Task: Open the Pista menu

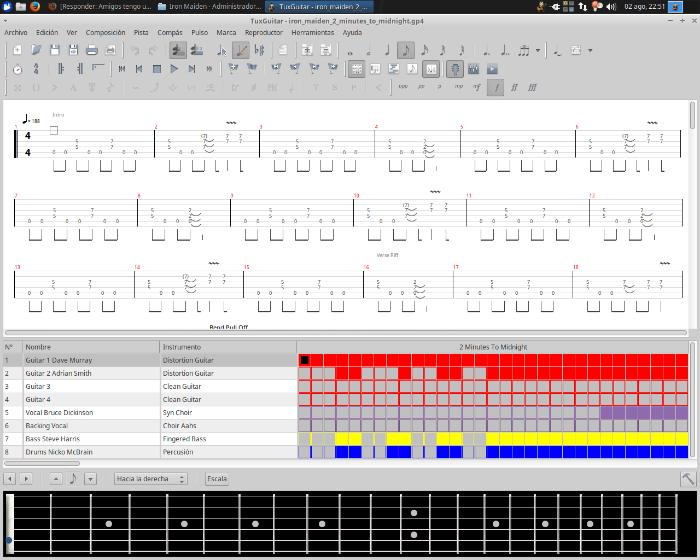Action: point(141,32)
